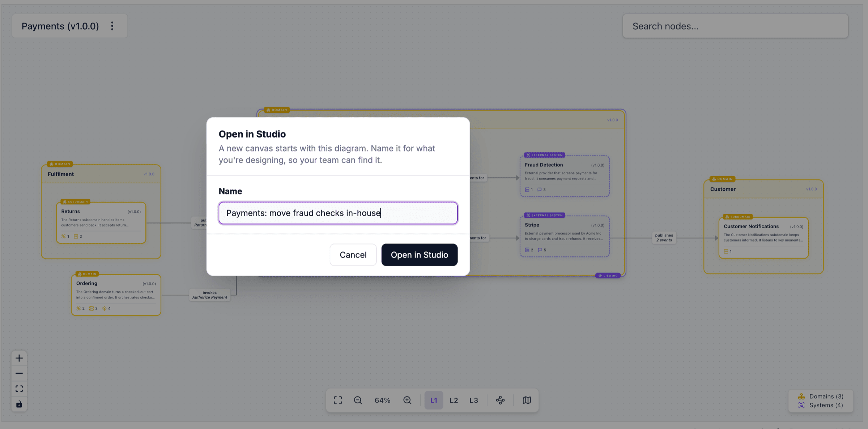
Task: Select the L1 detail level
Action: tap(434, 400)
